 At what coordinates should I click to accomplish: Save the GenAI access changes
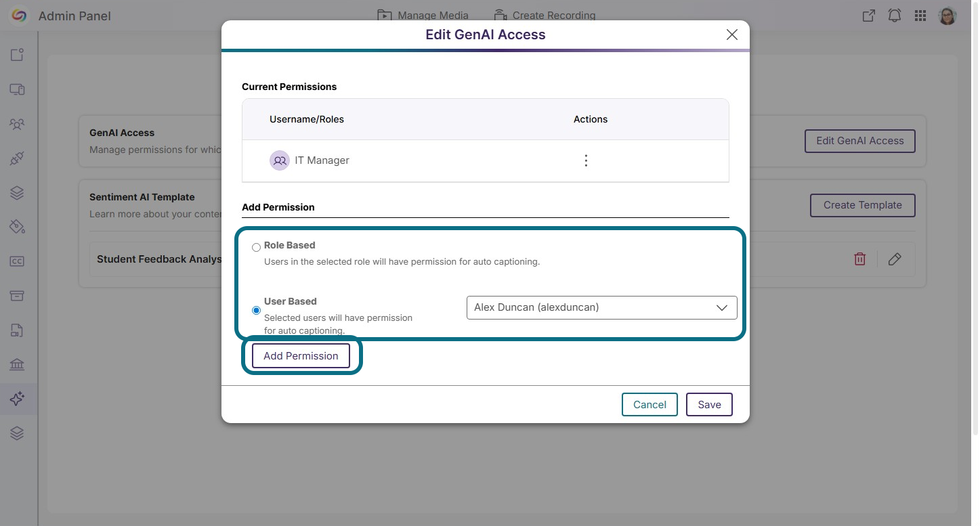(709, 404)
